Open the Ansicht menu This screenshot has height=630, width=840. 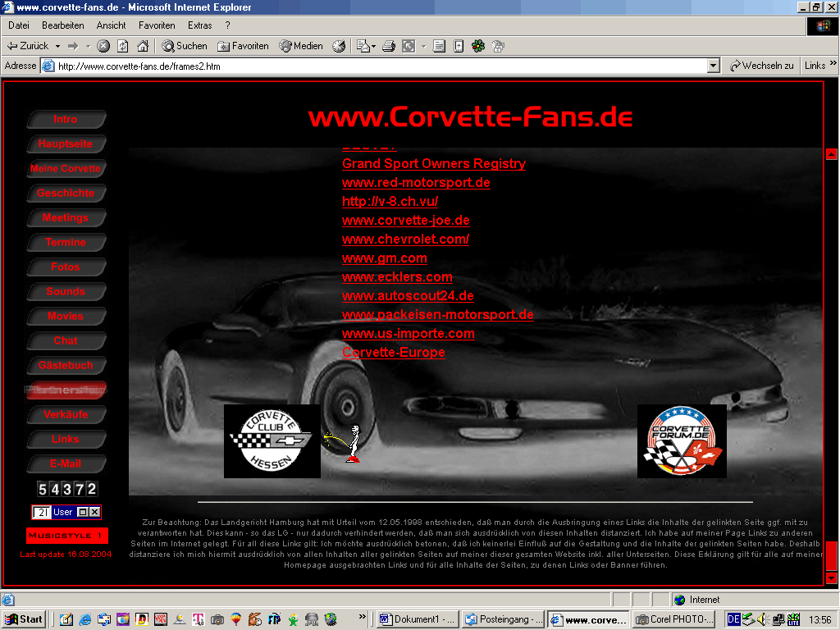coord(111,25)
